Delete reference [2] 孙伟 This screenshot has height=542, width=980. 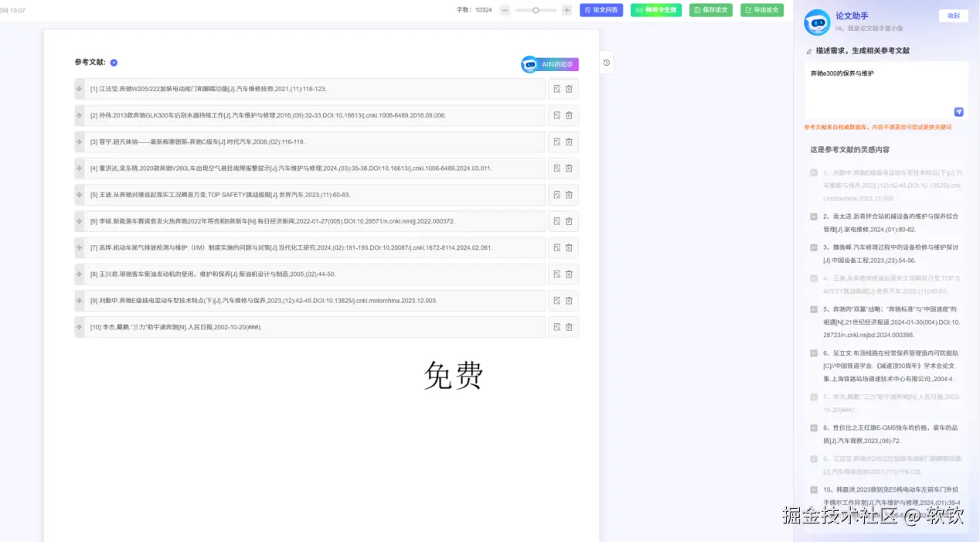tap(569, 115)
